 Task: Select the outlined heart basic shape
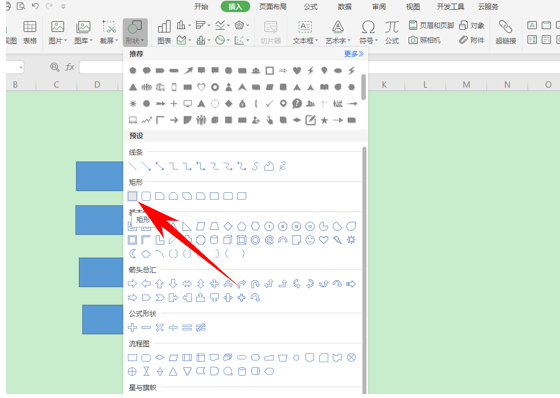[x=324, y=240]
